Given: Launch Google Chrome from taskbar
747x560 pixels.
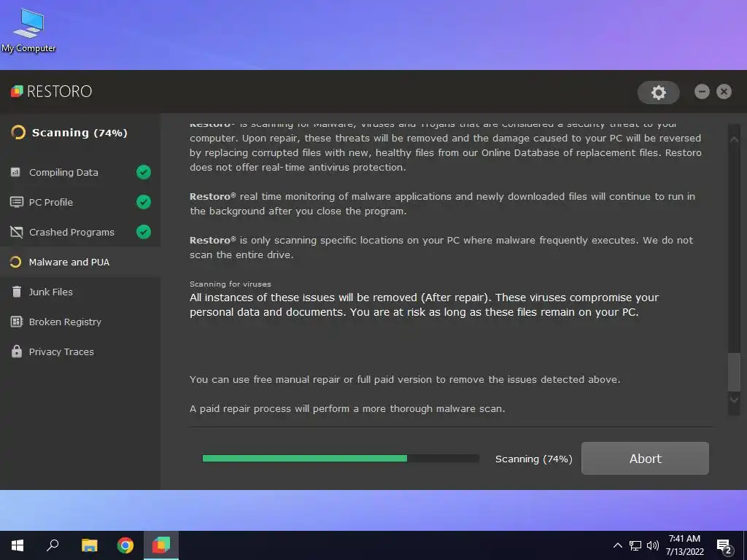Looking at the screenshot, I should 125,545.
